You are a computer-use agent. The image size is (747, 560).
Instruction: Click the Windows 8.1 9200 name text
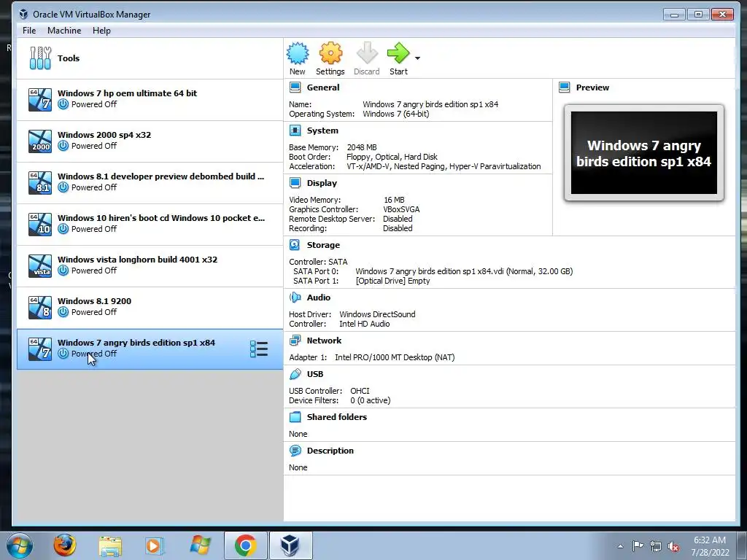pos(94,301)
